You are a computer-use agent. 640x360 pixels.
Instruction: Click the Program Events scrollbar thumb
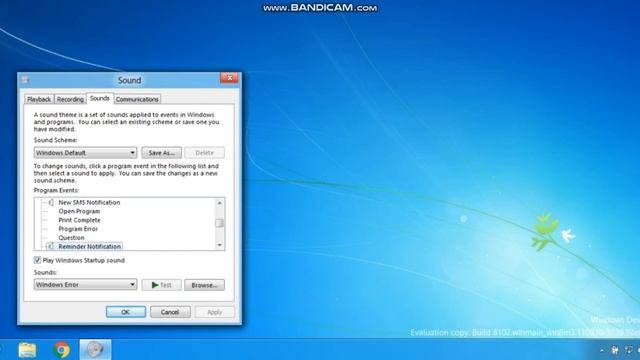pos(220,223)
